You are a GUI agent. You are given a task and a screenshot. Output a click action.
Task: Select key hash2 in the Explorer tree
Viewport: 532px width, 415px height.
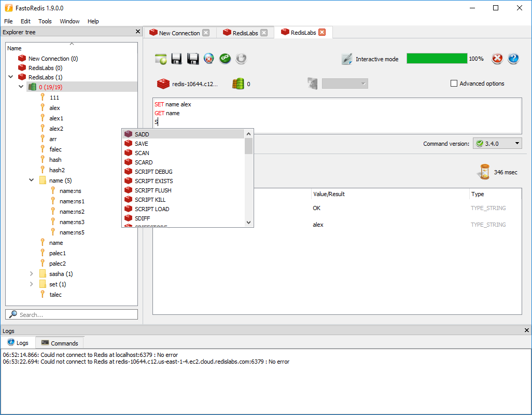[x=57, y=170]
